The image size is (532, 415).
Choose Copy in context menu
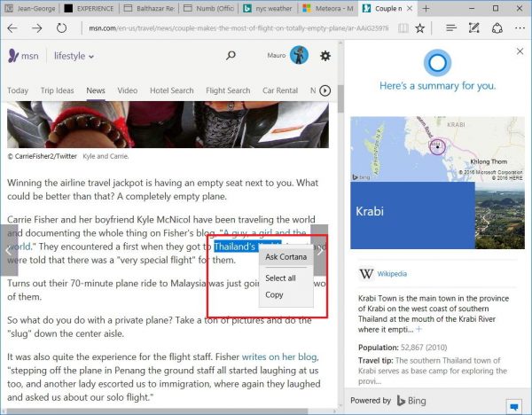274,294
